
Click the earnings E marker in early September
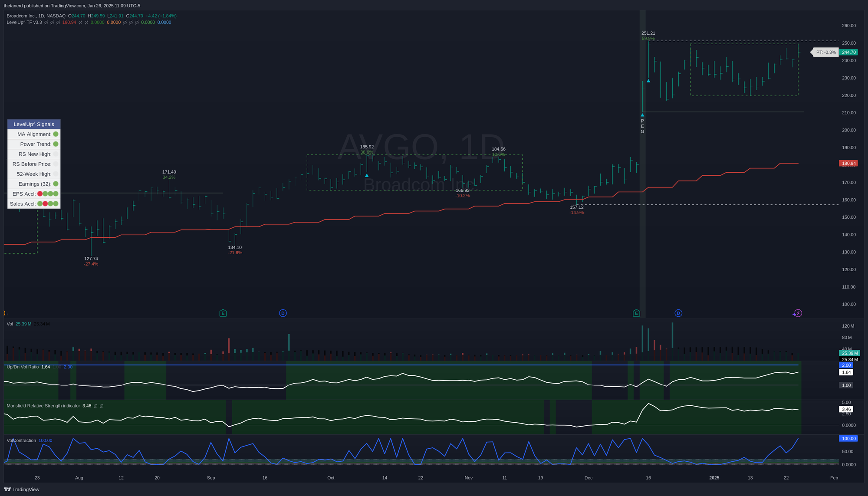point(223,313)
